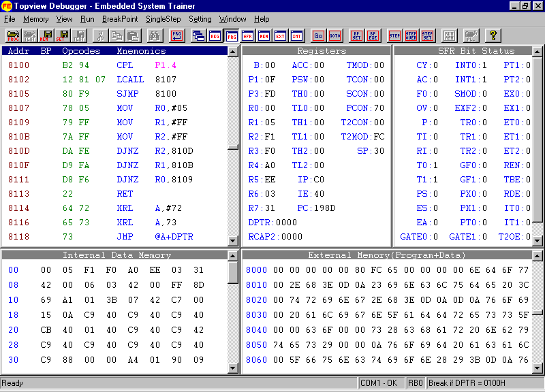Click the open PROG file icon

14,35
